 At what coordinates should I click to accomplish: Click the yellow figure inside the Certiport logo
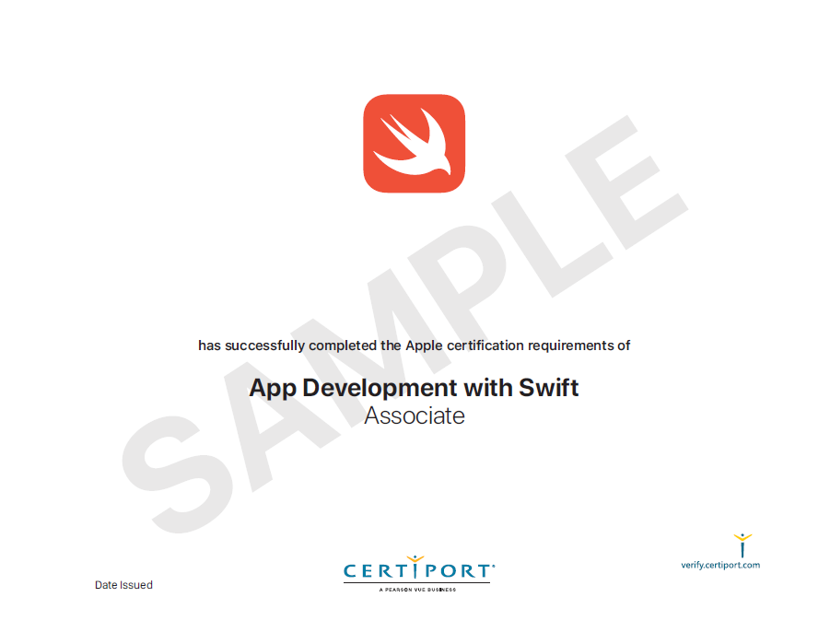pyautogui.click(x=414, y=564)
